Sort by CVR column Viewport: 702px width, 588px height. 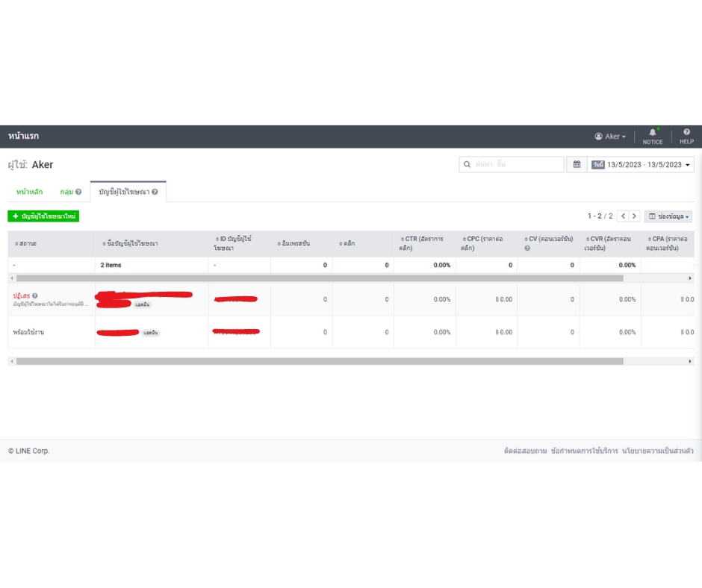[608, 243]
